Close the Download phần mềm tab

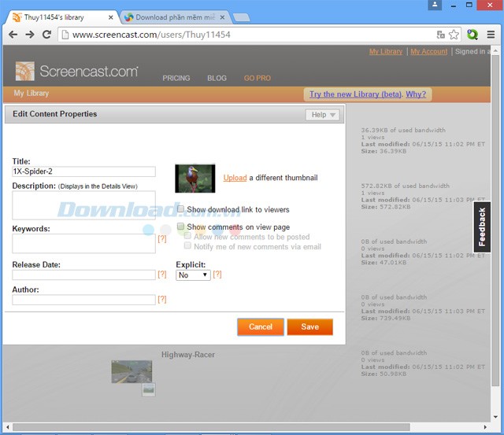tap(222, 17)
